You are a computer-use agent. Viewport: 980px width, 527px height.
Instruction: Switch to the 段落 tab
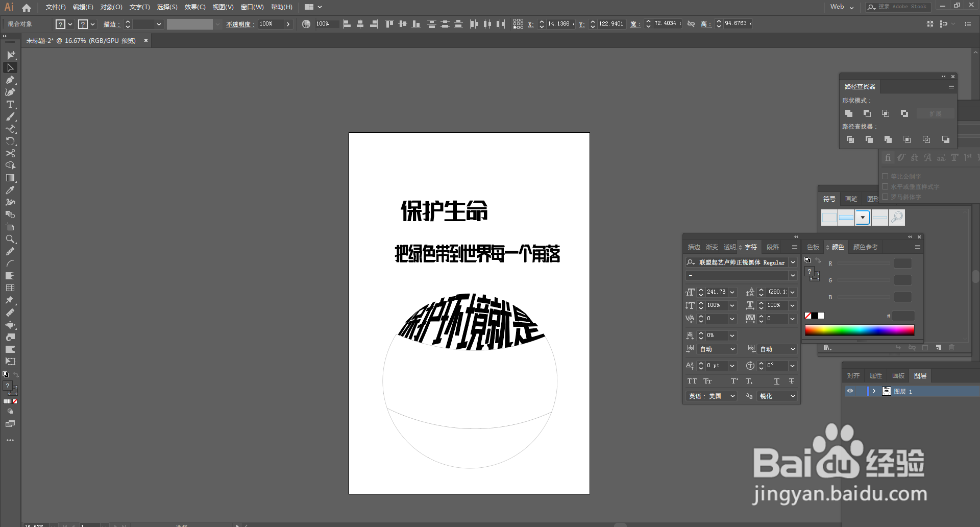pos(772,247)
